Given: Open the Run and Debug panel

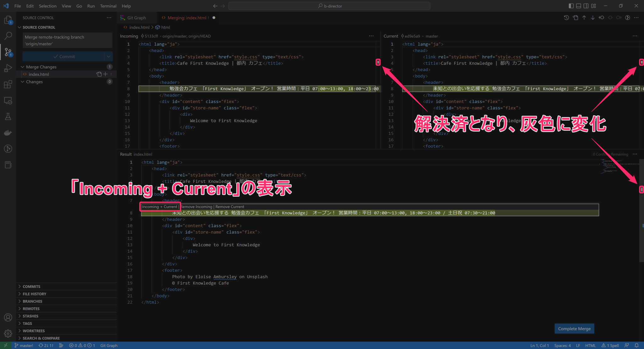Looking at the screenshot, I should [x=8, y=68].
